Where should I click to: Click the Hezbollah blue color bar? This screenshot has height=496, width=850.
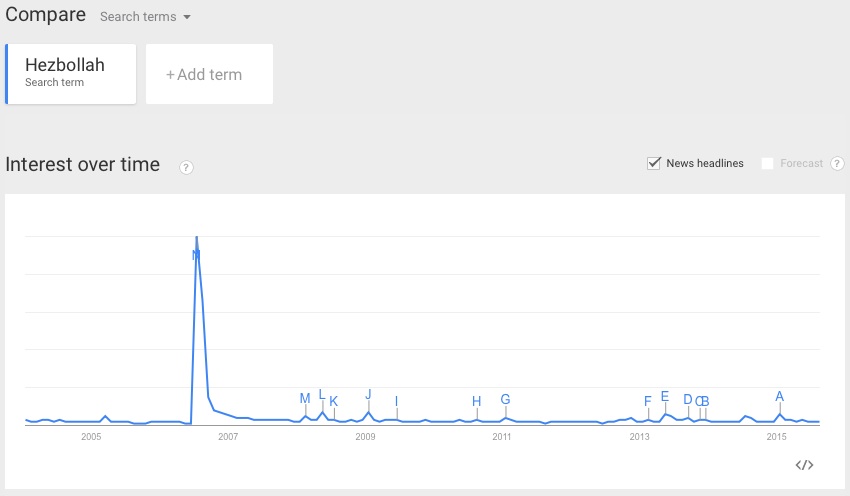click(7, 73)
